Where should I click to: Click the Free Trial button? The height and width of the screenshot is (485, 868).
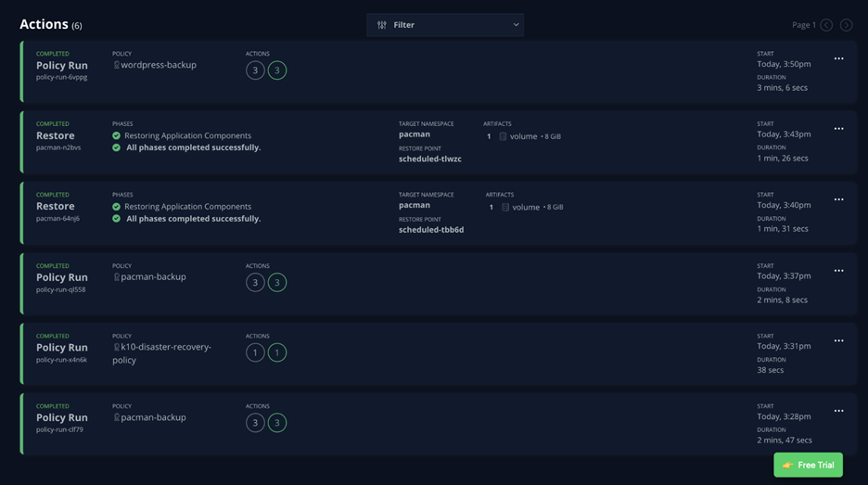pos(808,465)
